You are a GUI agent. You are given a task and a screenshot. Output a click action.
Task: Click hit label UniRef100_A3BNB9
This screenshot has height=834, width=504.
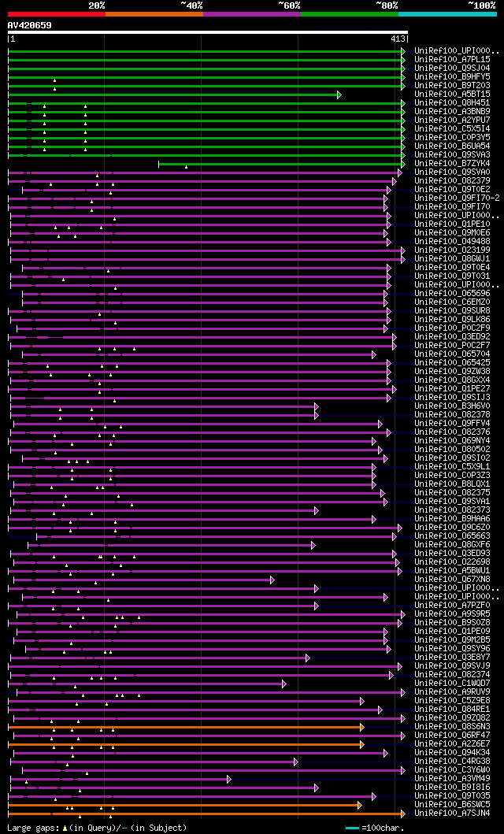tap(453, 111)
